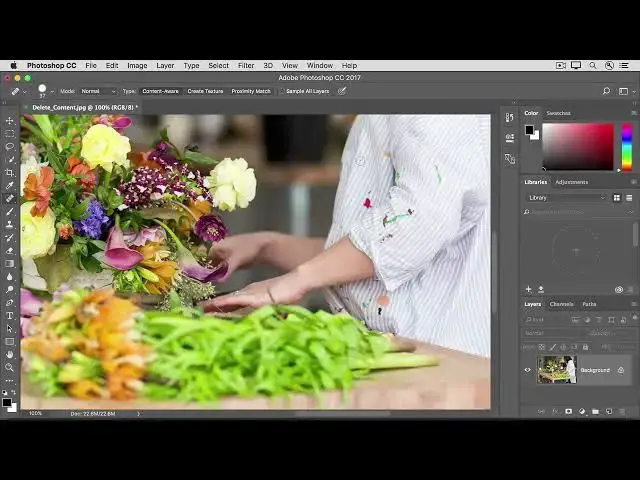Create a new layer
Image resolution: width=640 pixels, height=480 pixels.
pyautogui.click(x=609, y=411)
